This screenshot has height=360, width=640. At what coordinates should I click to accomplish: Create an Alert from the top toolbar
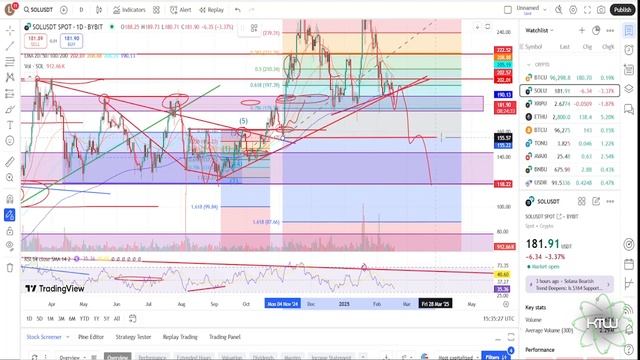[180, 9]
